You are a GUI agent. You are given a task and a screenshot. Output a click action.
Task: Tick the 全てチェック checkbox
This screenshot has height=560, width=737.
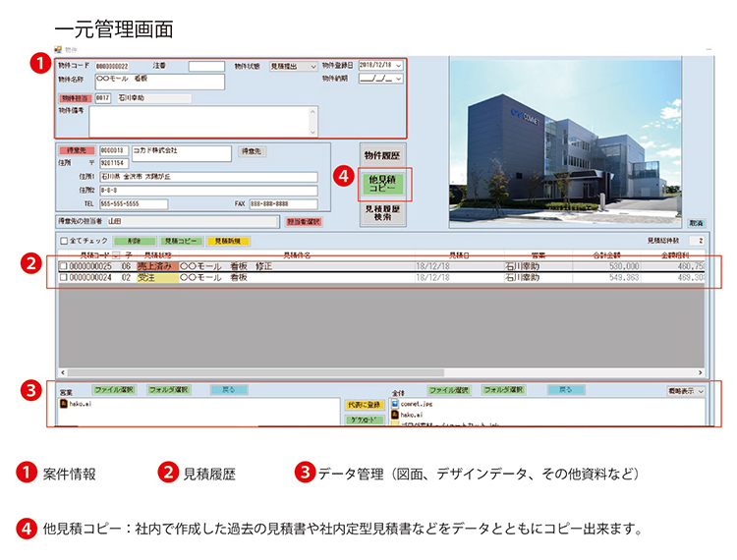point(64,241)
